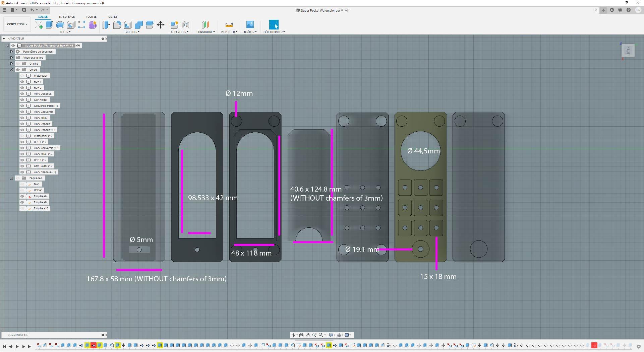The image size is (644, 352).
Task: Activate the Move/Copy arrows tool
Action: click(161, 24)
